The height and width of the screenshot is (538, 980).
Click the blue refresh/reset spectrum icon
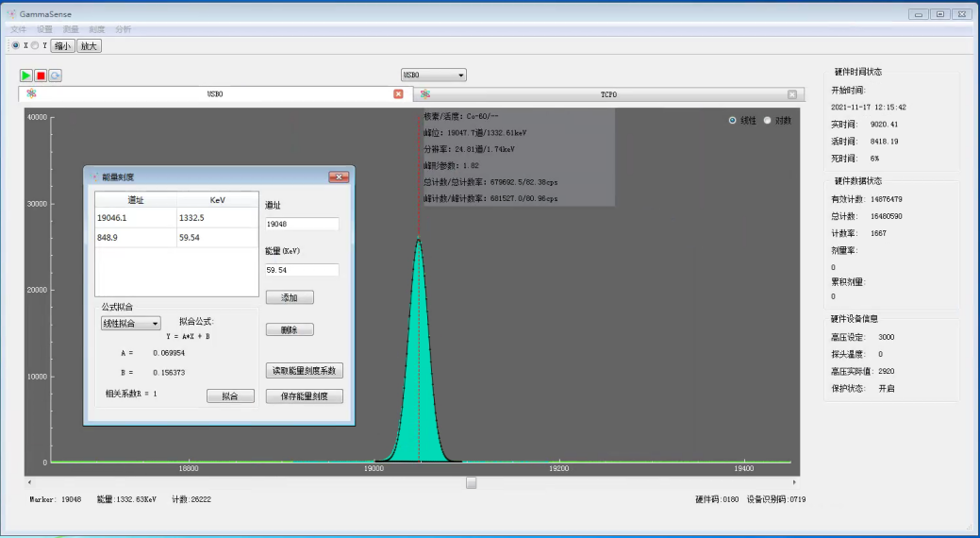click(56, 76)
